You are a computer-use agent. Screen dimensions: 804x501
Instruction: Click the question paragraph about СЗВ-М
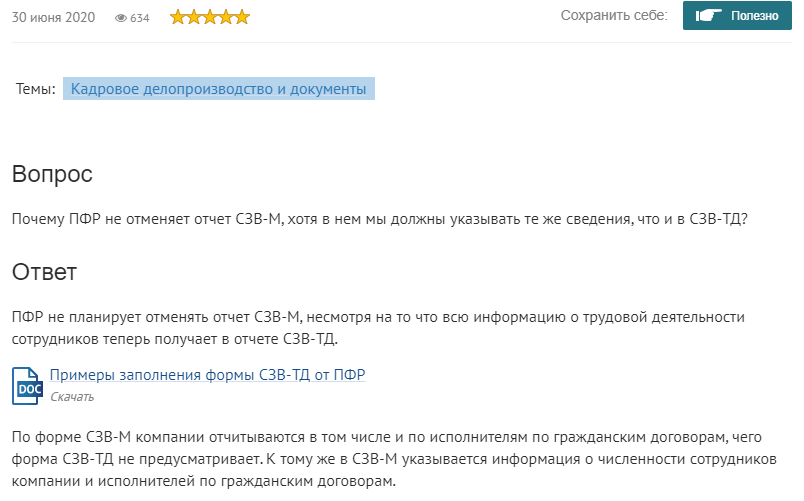coord(380,219)
